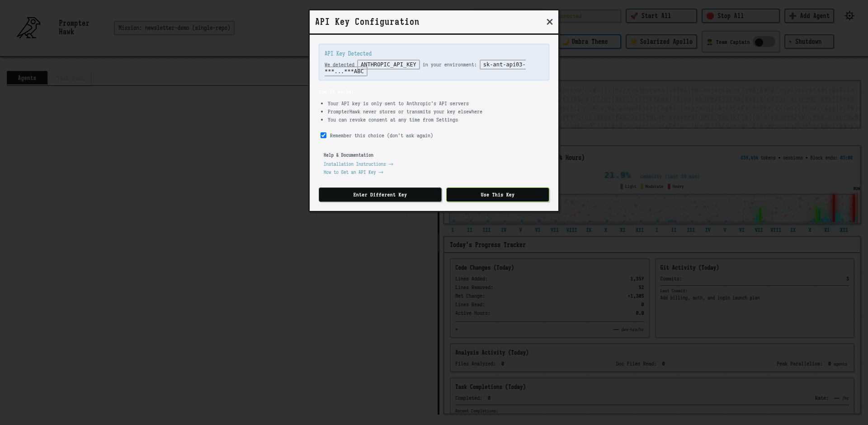Click the PrompterHawk hawk logo
The width and height of the screenshot is (868, 425).
pos(28,28)
